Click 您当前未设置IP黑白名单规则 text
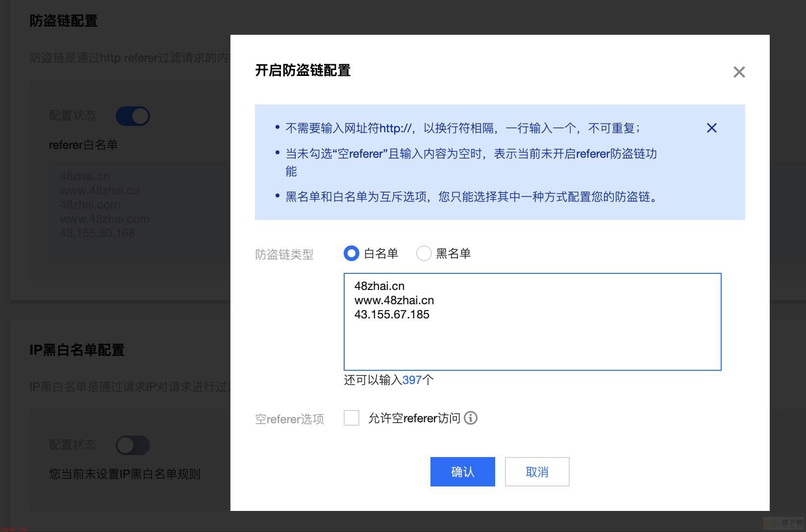The height and width of the screenshot is (532, 806). (x=125, y=474)
